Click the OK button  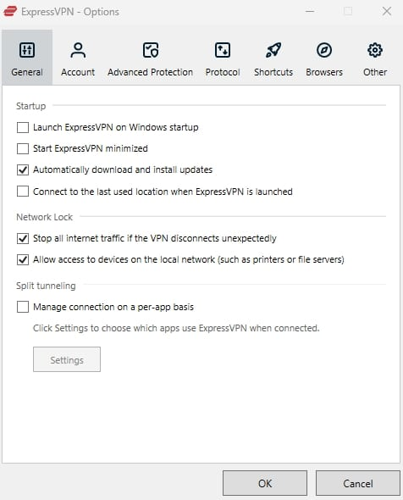(x=265, y=483)
